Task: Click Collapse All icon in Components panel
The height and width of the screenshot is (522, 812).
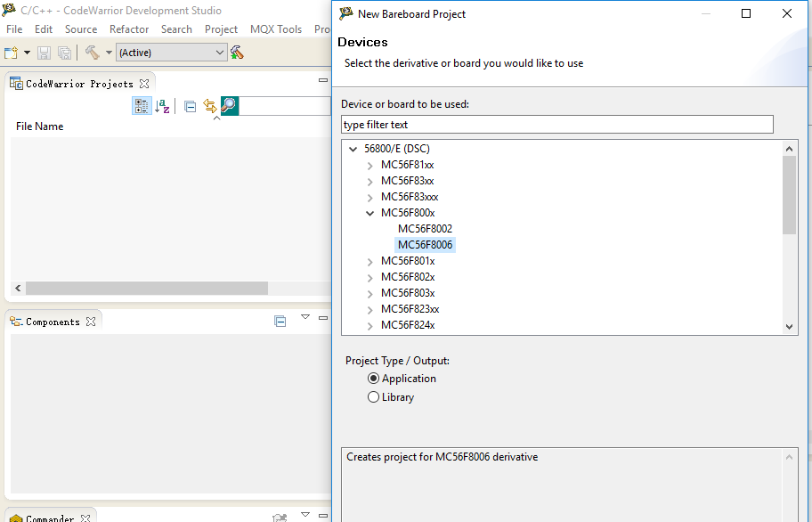Action: [x=280, y=321]
